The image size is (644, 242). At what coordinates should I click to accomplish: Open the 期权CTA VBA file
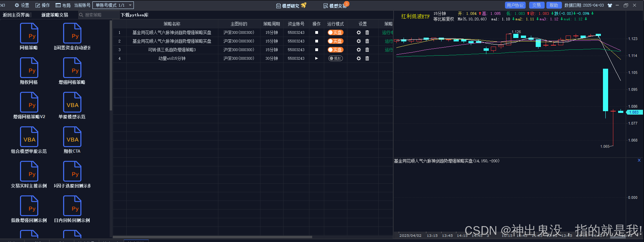[x=72, y=137]
